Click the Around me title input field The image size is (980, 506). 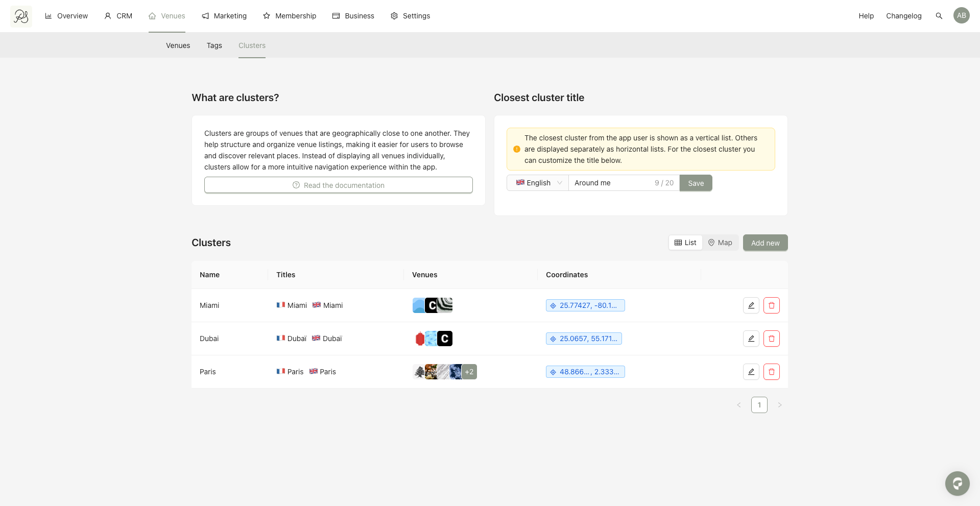pos(610,183)
